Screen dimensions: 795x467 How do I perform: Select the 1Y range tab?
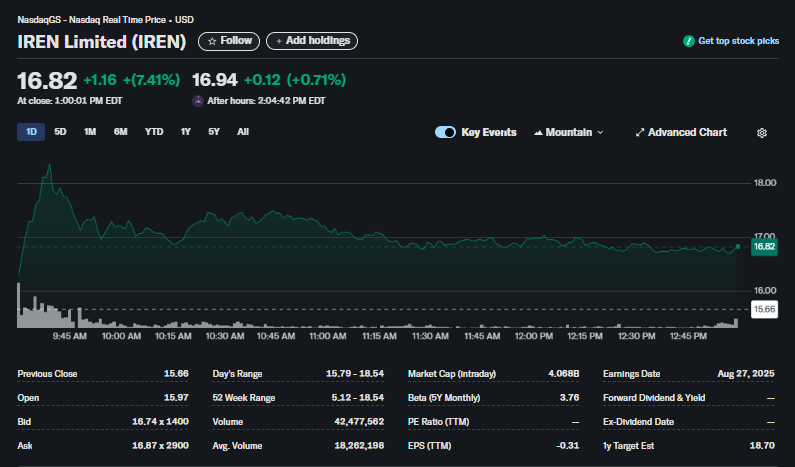(186, 132)
